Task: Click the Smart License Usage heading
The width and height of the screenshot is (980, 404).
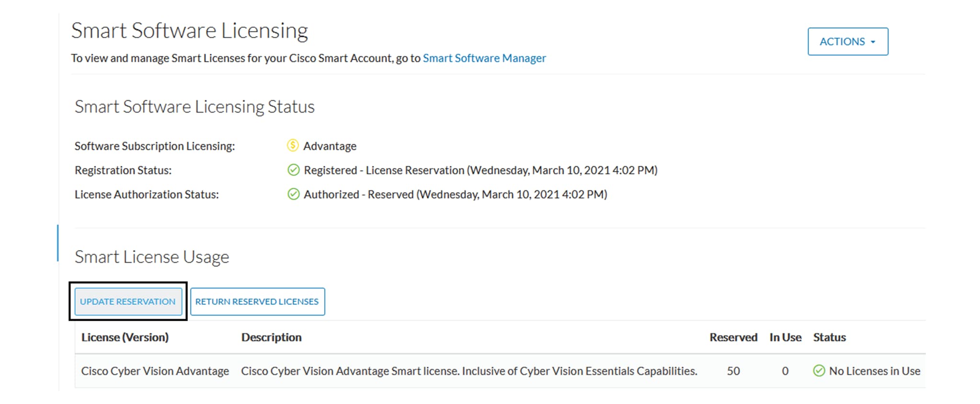Action: pyautogui.click(x=152, y=257)
